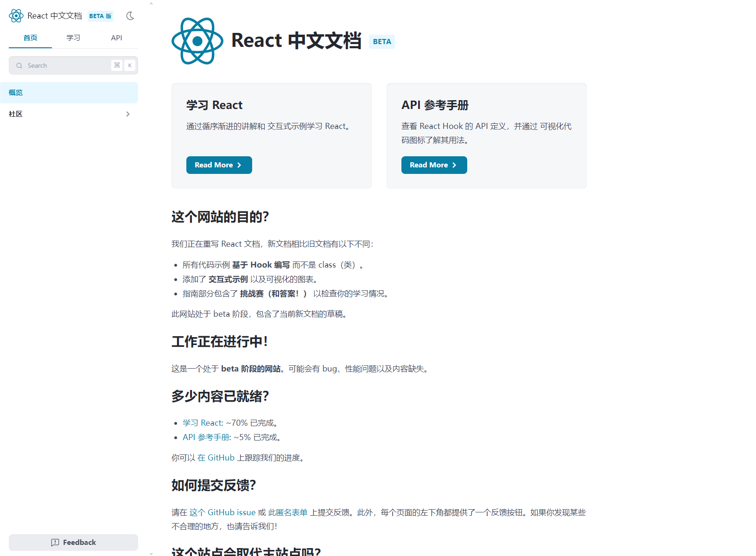This screenshot has height=556, width=756.
Task: Open the 学习 React card heading
Action: click(x=214, y=105)
